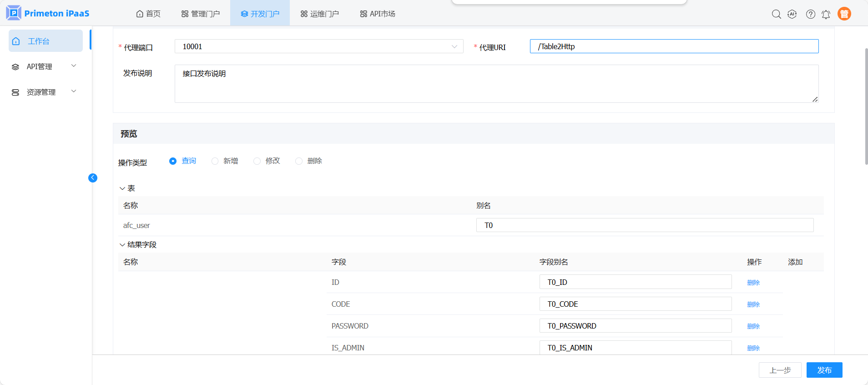
Task: Open the AI assistant icon
Action: [792, 14]
